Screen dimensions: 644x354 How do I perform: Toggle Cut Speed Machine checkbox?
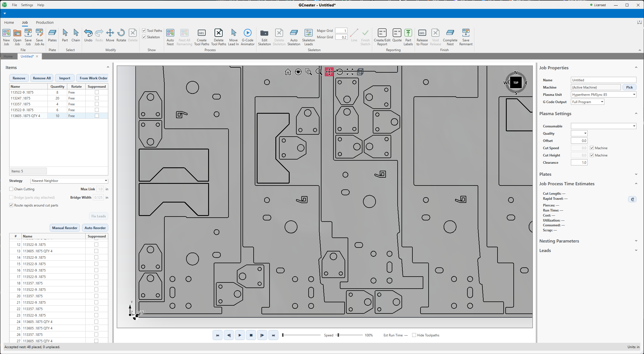click(592, 148)
